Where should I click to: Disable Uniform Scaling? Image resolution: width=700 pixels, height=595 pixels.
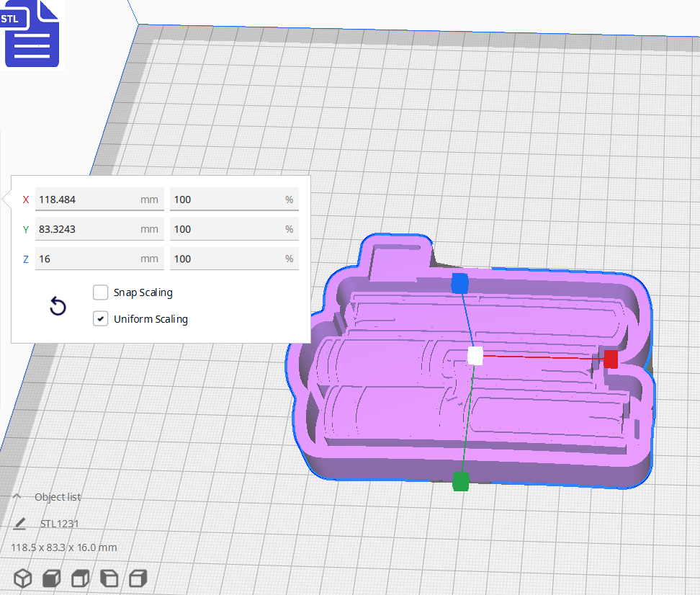(100, 318)
